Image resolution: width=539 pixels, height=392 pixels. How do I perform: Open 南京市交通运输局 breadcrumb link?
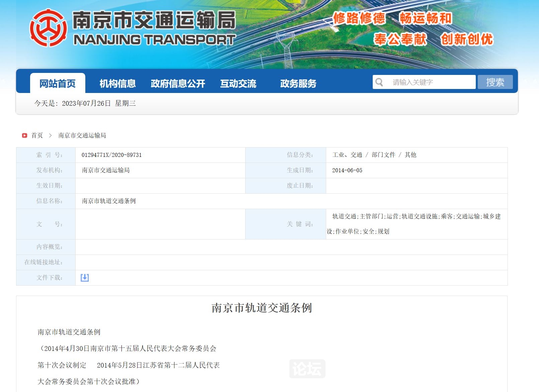coord(82,135)
